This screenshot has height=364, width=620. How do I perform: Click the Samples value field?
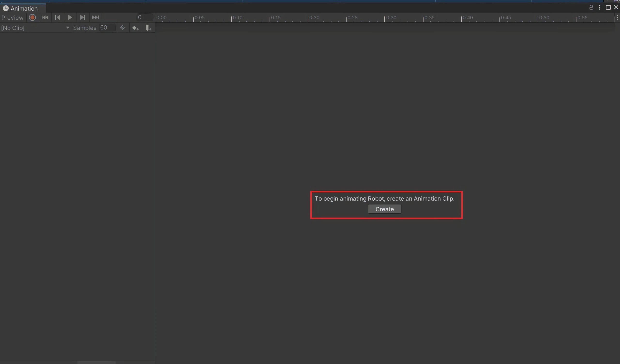click(x=107, y=28)
